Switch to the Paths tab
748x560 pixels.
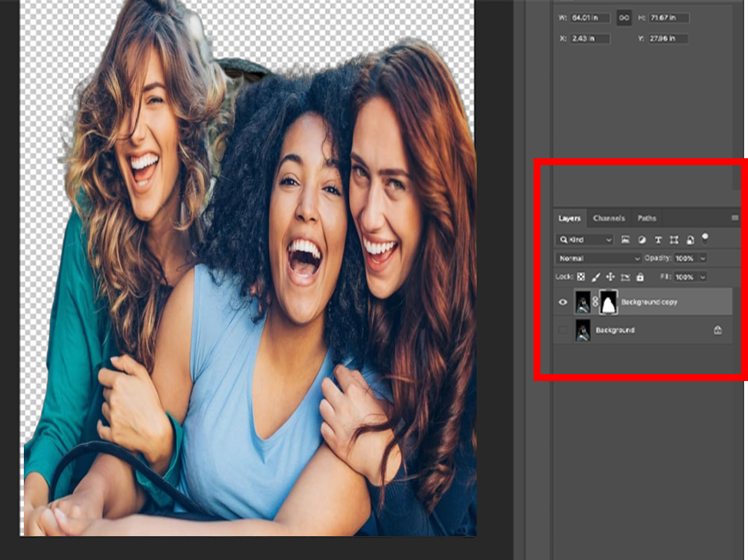647,218
